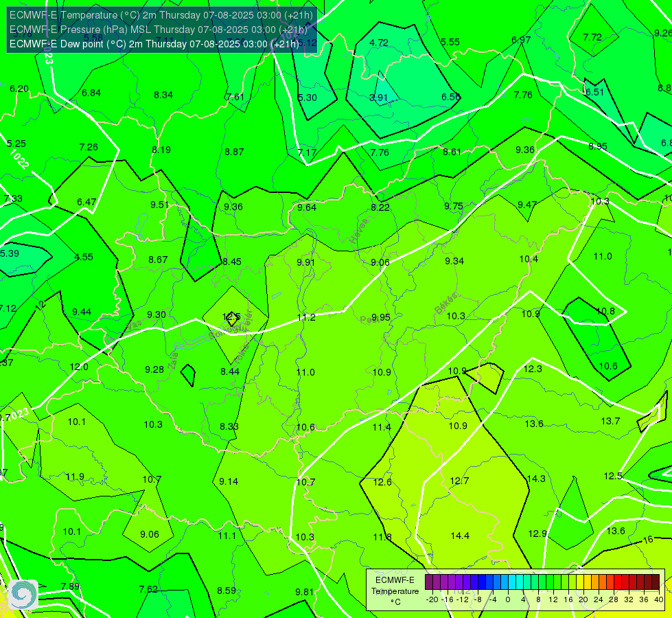Click the coldest value 3.91 on the map

[378, 98]
